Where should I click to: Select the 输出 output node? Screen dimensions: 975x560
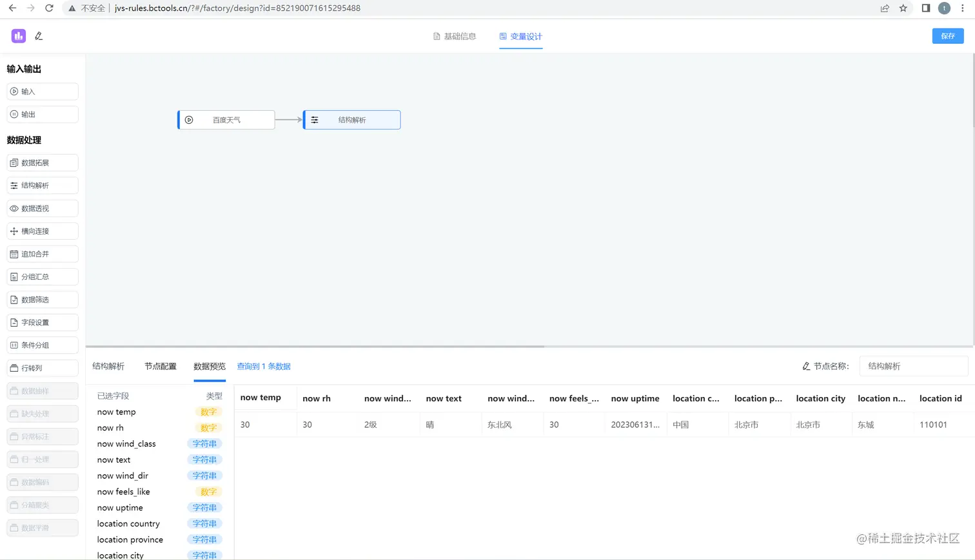pos(43,114)
